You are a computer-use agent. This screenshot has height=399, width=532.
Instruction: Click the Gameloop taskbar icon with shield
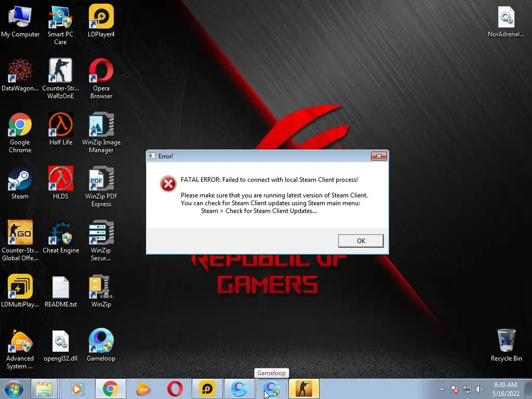click(272, 389)
